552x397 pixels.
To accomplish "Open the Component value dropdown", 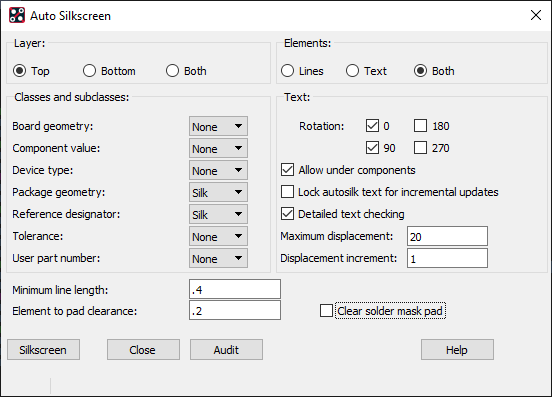I will click(x=218, y=148).
